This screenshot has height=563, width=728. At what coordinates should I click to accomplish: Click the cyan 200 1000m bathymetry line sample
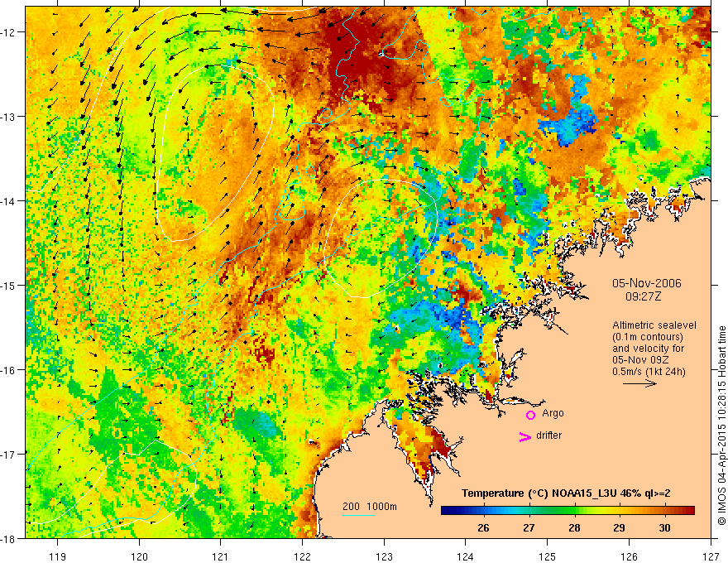point(359,515)
